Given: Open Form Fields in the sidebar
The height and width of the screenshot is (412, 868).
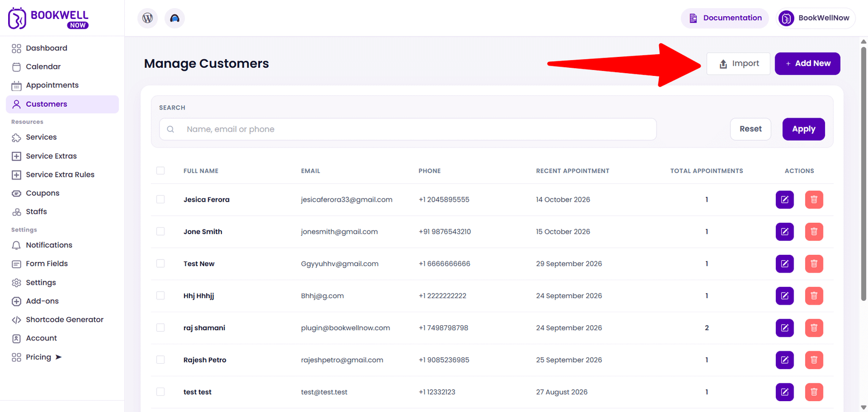Looking at the screenshot, I should [62, 263].
